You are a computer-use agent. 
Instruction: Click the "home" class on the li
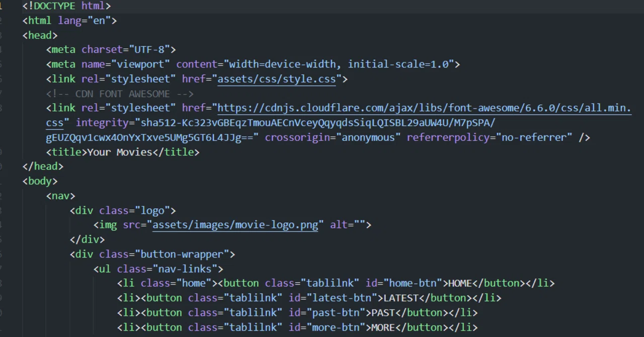194,283
